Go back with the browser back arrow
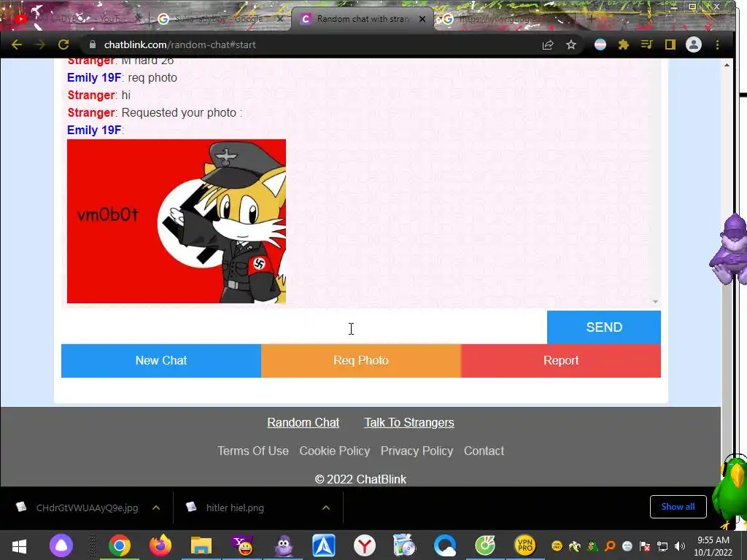 17,44
